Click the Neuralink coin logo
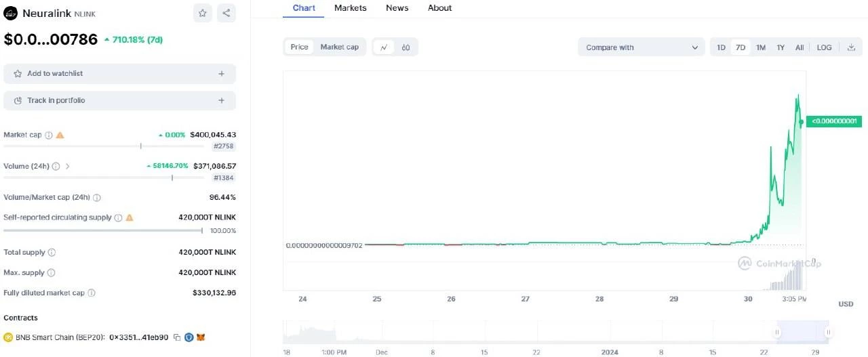868x357 pixels. click(11, 14)
